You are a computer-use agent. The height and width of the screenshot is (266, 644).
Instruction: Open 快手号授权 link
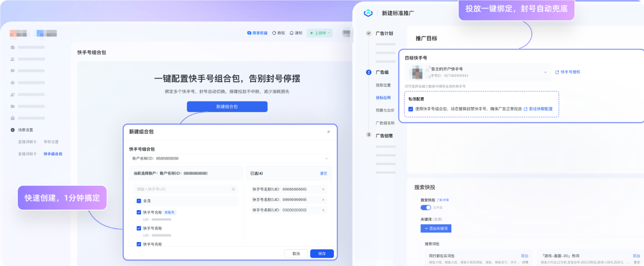568,72
